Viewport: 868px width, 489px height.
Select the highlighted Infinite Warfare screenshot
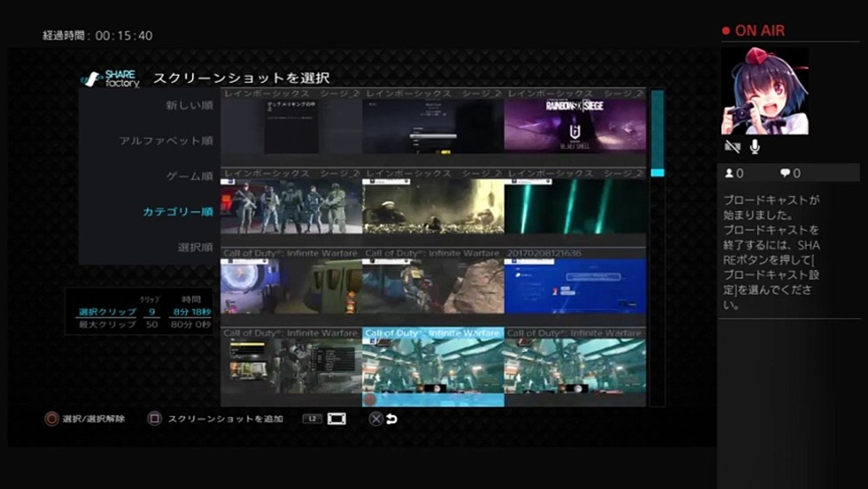[x=433, y=367]
